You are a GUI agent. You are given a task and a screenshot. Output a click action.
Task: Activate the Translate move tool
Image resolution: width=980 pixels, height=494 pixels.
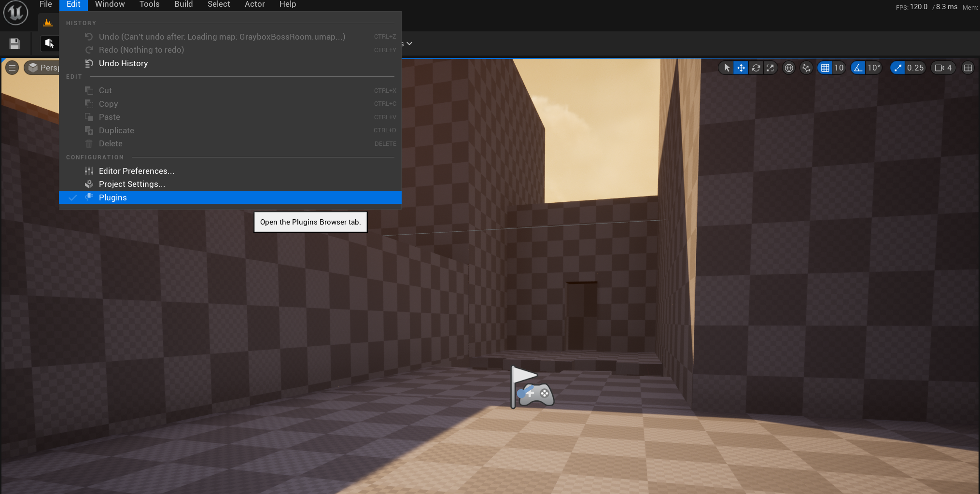pos(741,68)
